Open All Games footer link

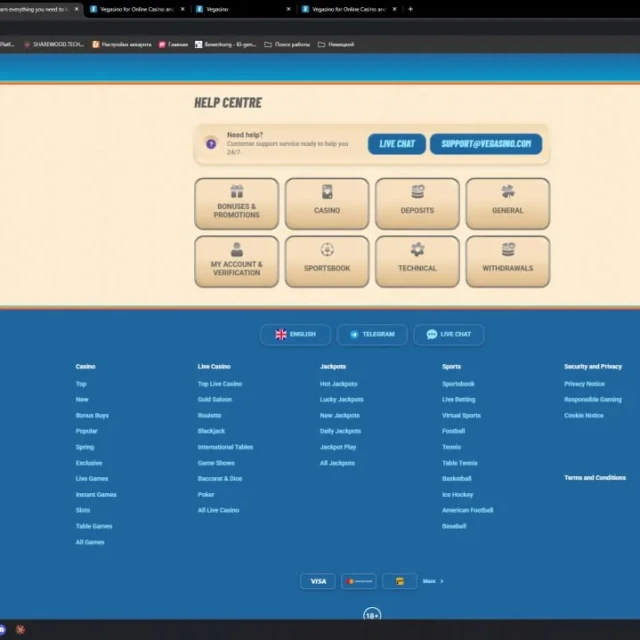pyautogui.click(x=90, y=542)
